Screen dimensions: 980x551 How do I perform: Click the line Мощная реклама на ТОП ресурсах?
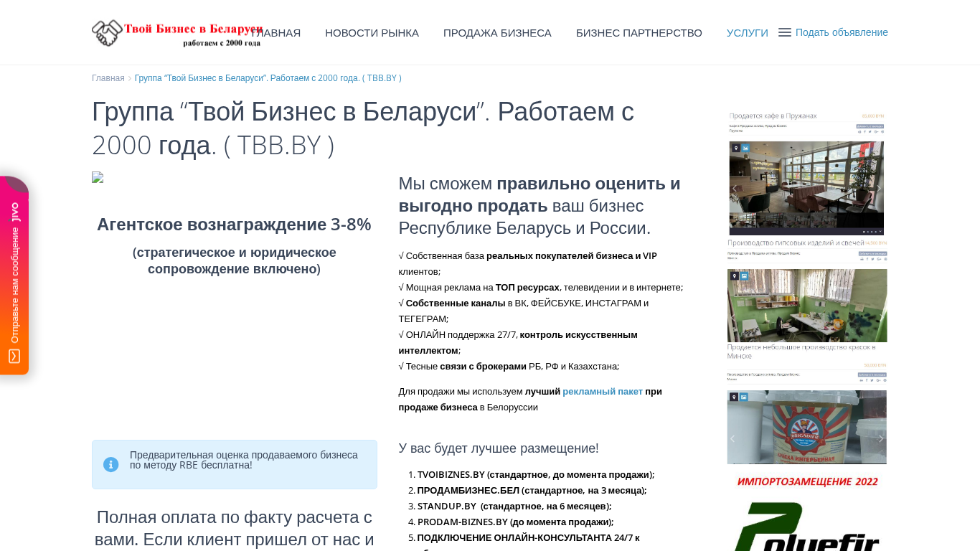coord(541,288)
